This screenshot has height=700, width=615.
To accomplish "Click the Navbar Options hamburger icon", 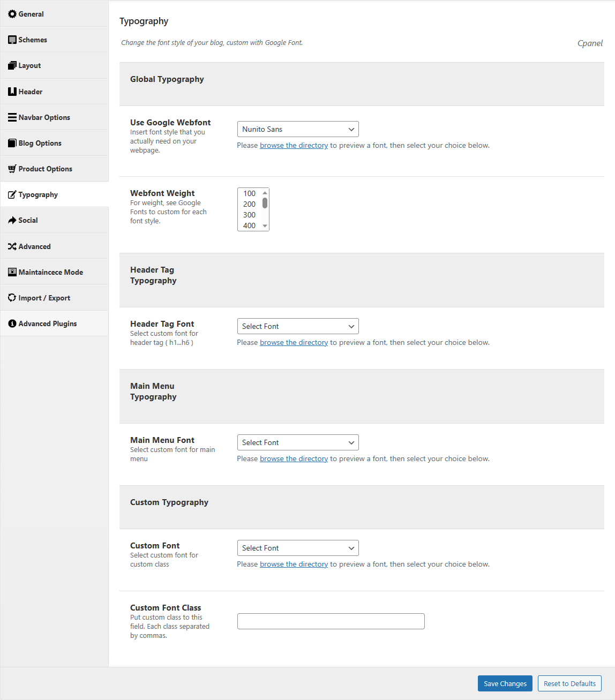I will 12,117.
